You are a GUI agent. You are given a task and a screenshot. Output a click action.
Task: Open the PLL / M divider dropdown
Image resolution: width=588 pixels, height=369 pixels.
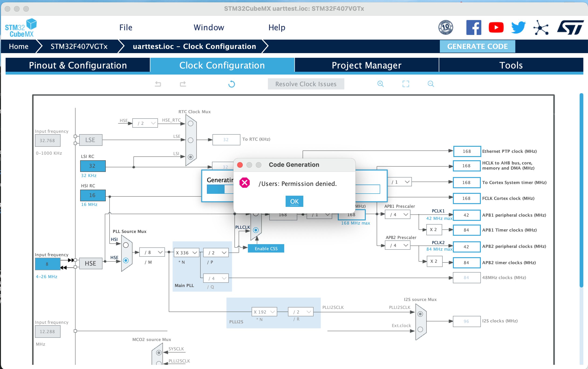coord(152,252)
